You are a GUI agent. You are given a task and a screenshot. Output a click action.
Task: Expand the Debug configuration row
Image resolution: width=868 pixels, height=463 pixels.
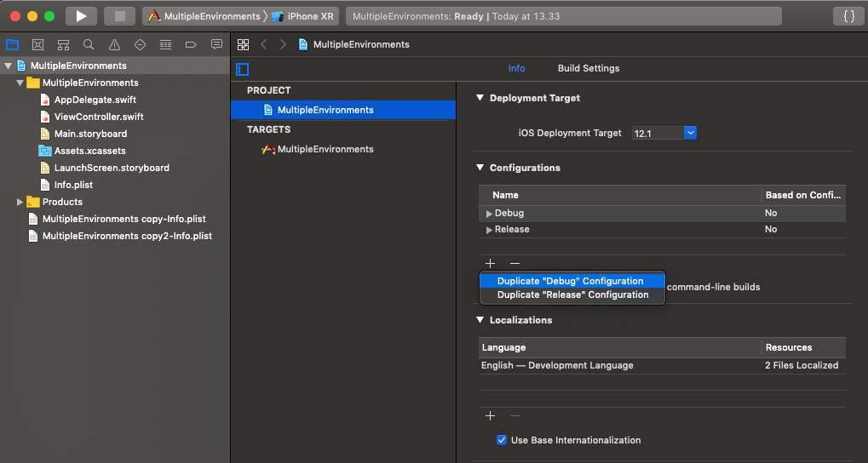pyautogui.click(x=489, y=214)
